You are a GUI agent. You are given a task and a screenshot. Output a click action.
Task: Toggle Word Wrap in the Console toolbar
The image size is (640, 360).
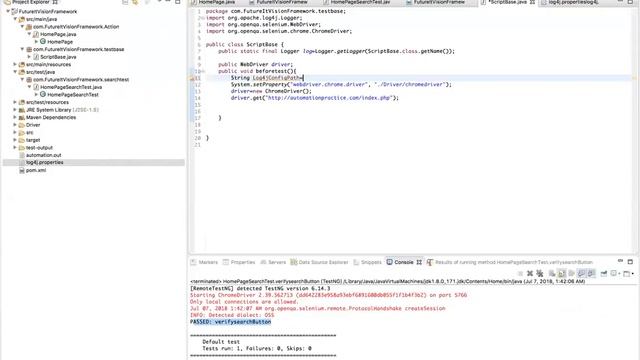point(571,273)
